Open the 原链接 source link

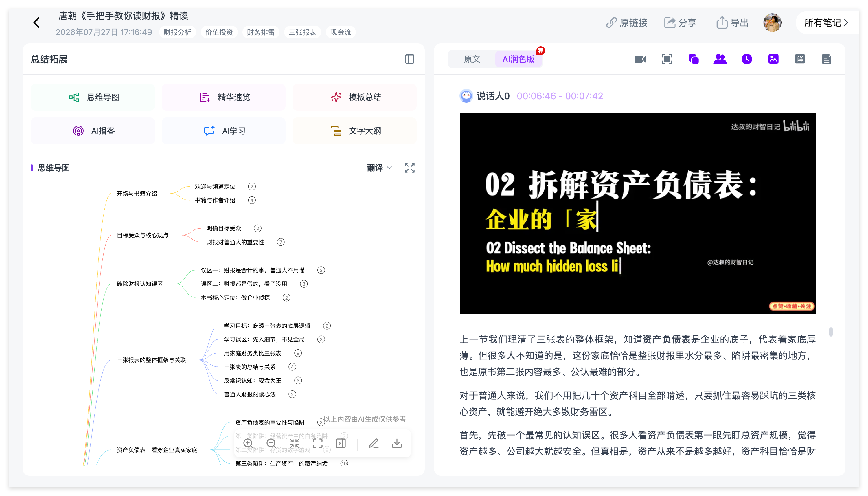tap(627, 23)
